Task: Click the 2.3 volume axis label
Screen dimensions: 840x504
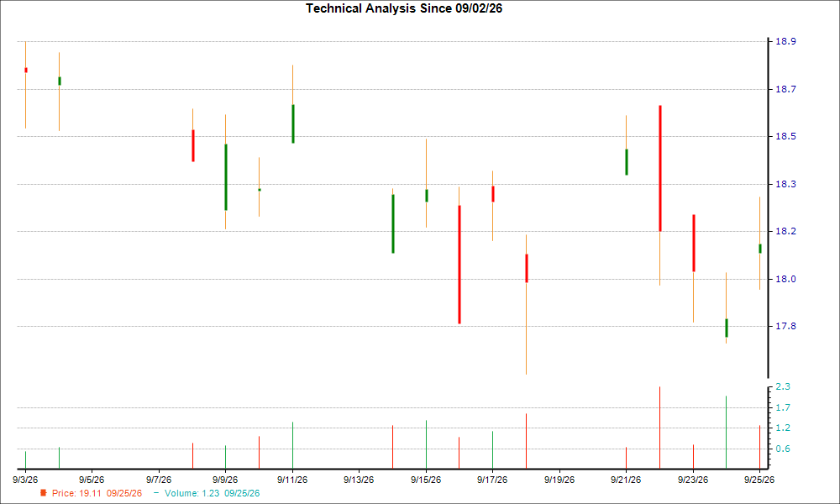Action: click(x=783, y=386)
